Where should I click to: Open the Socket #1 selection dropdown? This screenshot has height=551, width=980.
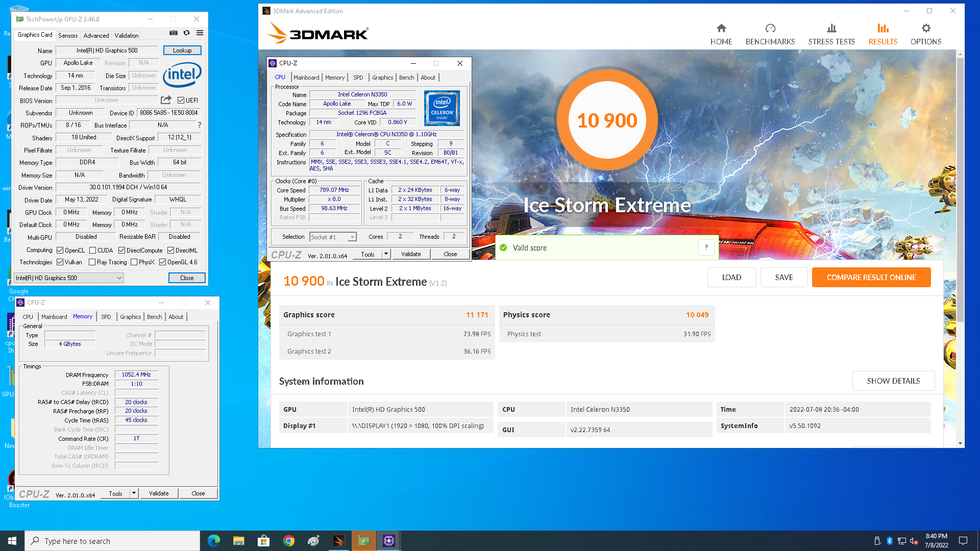333,237
